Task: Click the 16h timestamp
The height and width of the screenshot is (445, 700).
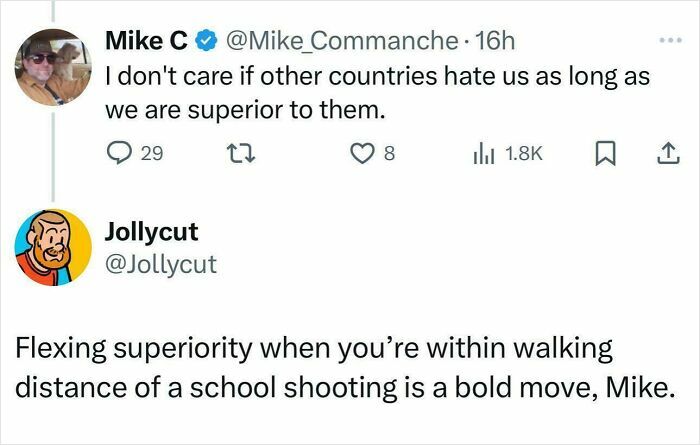Action: (x=495, y=41)
